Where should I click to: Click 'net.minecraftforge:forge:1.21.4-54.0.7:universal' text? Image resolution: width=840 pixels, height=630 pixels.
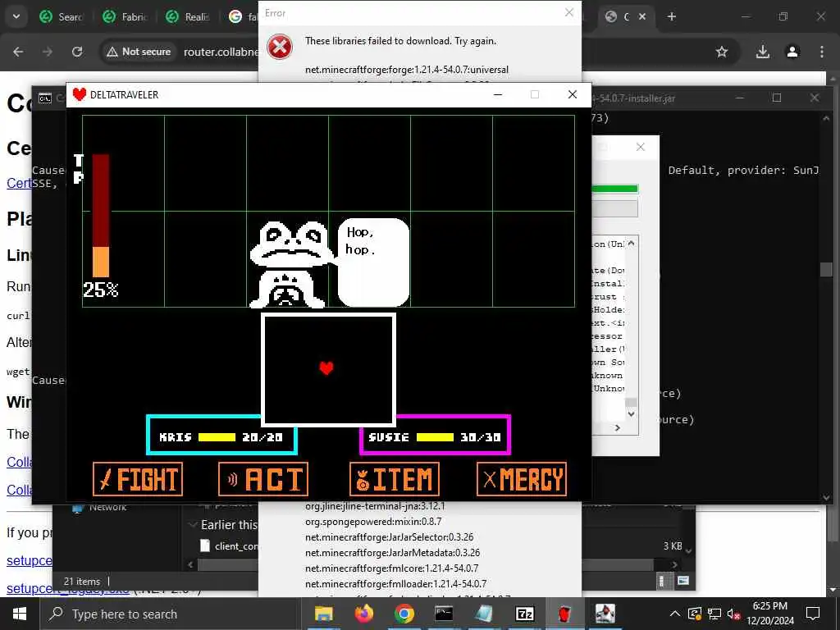[407, 70]
